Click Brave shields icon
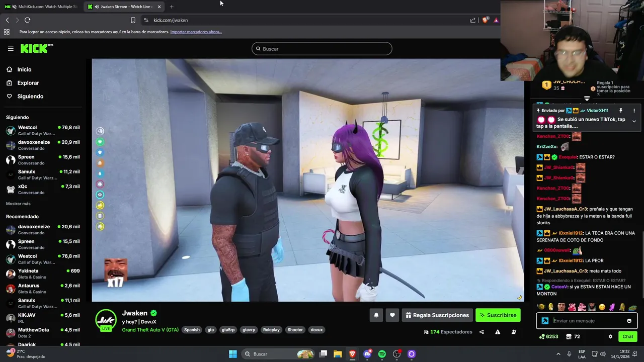The width and height of the screenshot is (644, 362). tap(485, 20)
